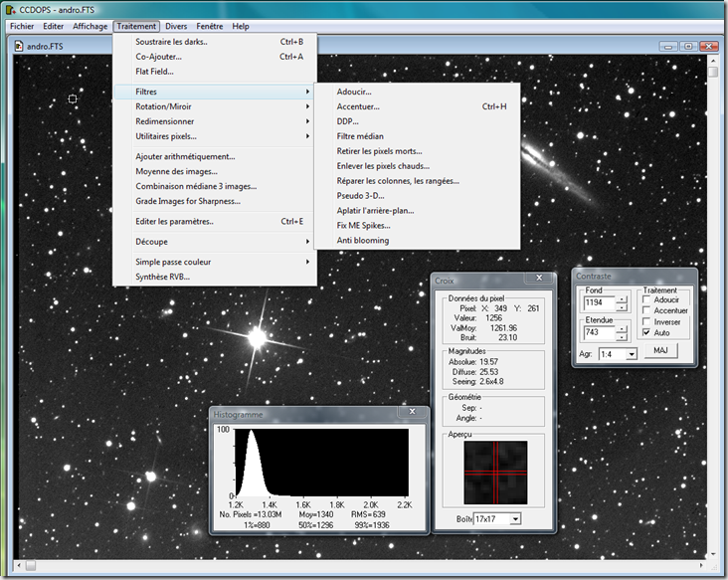Choose Co-Ajouter from Traitement menu

pos(216,57)
